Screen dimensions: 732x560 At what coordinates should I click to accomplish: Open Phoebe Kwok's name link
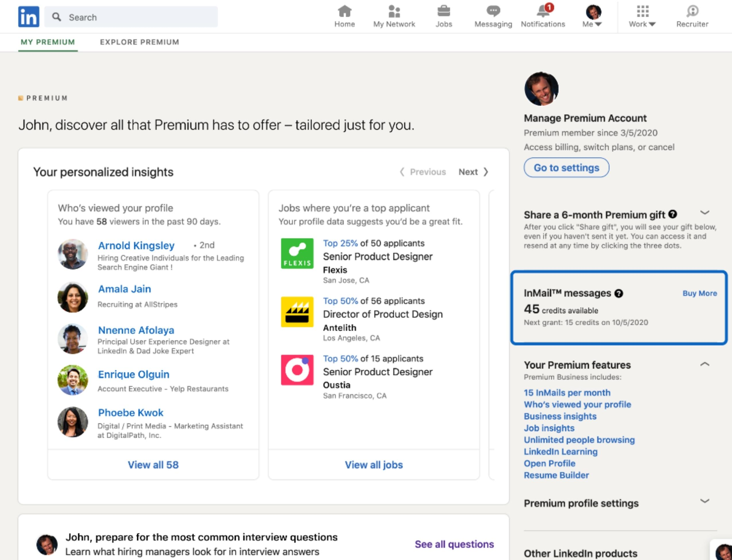[130, 413]
